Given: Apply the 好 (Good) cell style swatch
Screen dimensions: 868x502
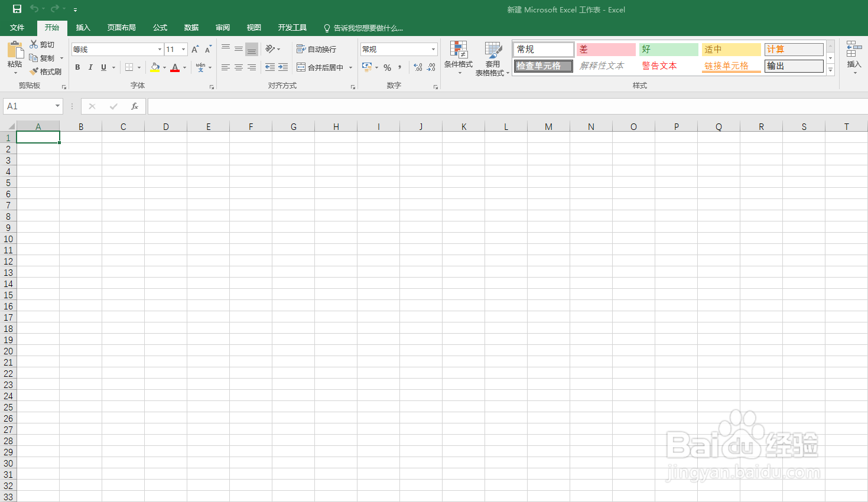Looking at the screenshot, I should pos(668,50).
